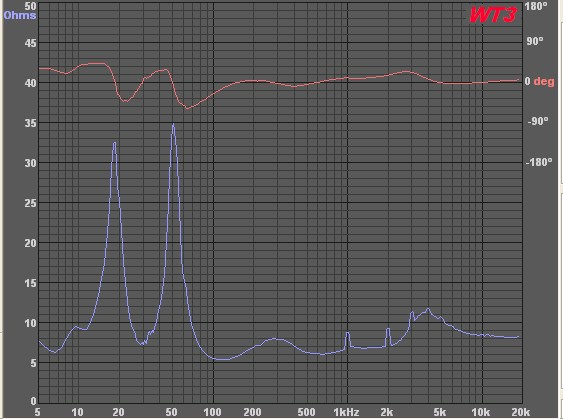Click the 100 Hz frequency axis label
Image resolution: width=563 pixels, height=419 pixels.
point(212,412)
